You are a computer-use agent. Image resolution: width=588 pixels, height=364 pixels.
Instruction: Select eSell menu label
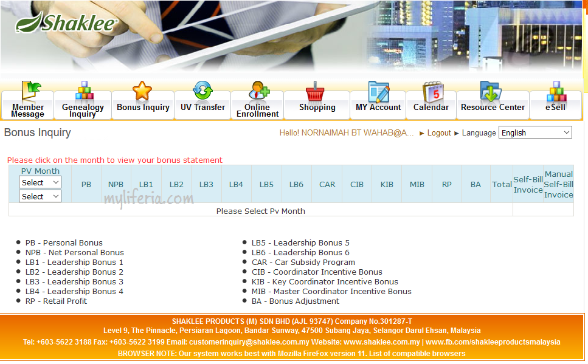(555, 107)
